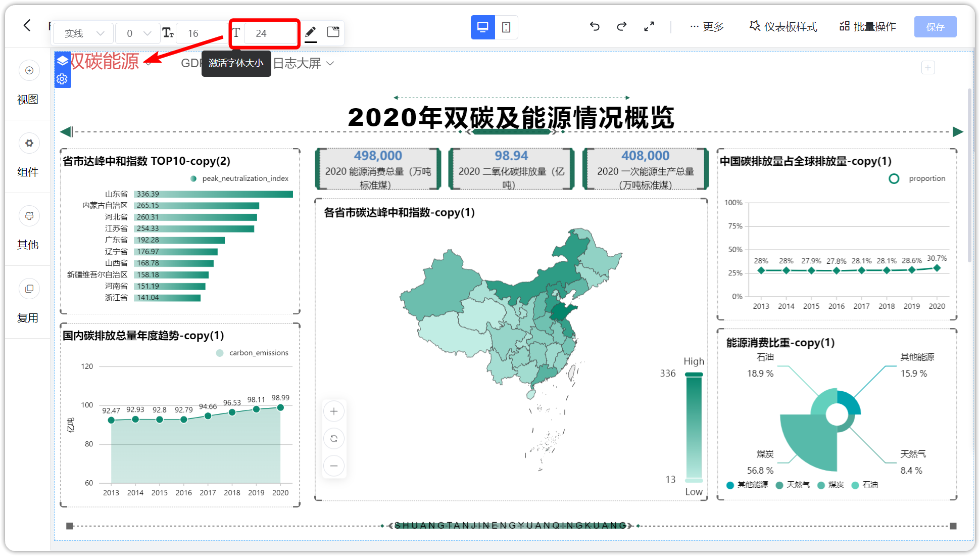Switch to desktop layout view
980x556 pixels.
(482, 27)
